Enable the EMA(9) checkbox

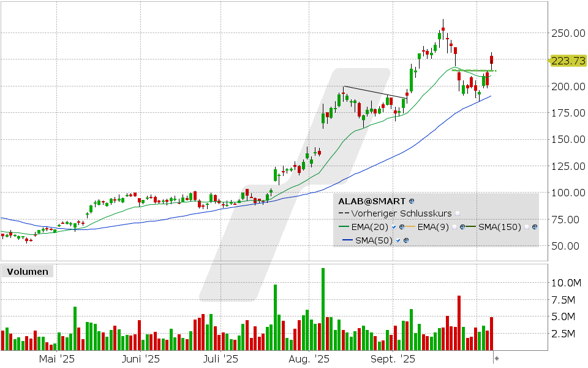(454, 227)
